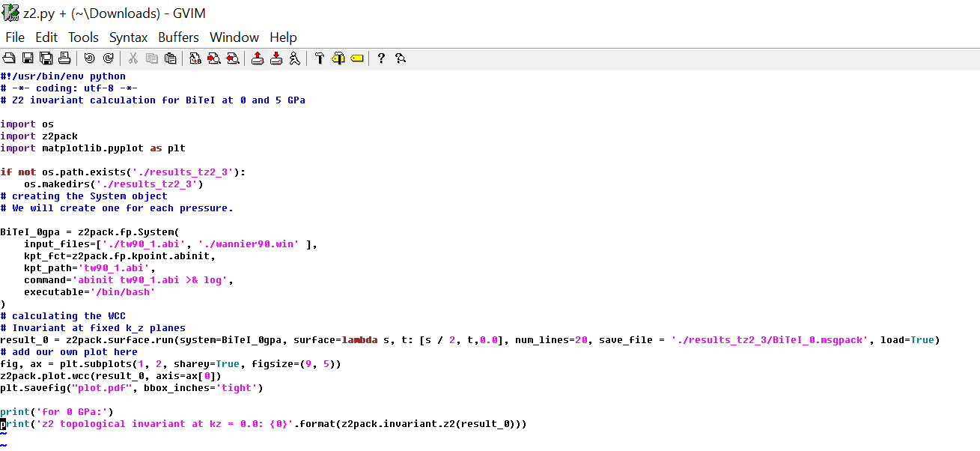The image size is (980, 451).
Task: Load a session via toolbar icon
Action: 258,58
